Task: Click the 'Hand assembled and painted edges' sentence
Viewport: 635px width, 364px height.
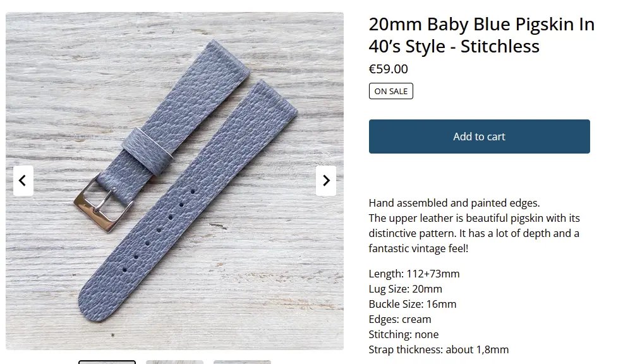Action: coord(454,203)
